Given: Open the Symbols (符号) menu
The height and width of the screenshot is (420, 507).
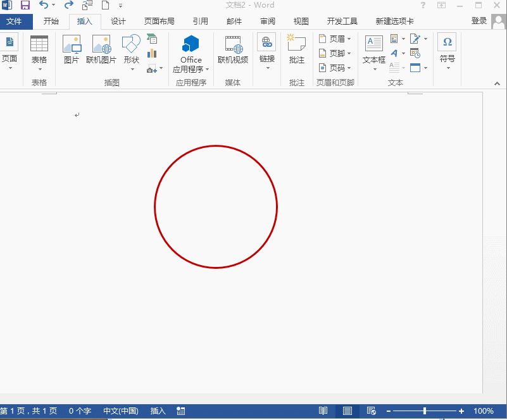Looking at the screenshot, I should 447,52.
